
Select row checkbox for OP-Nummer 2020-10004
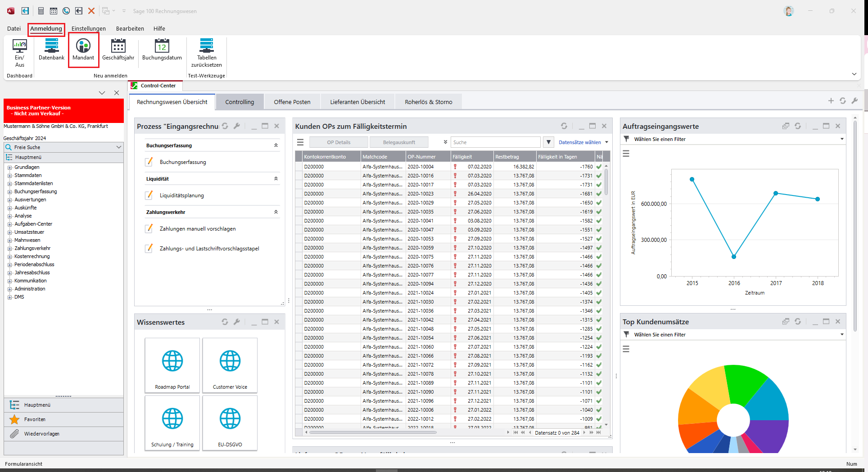[x=299, y=167]
